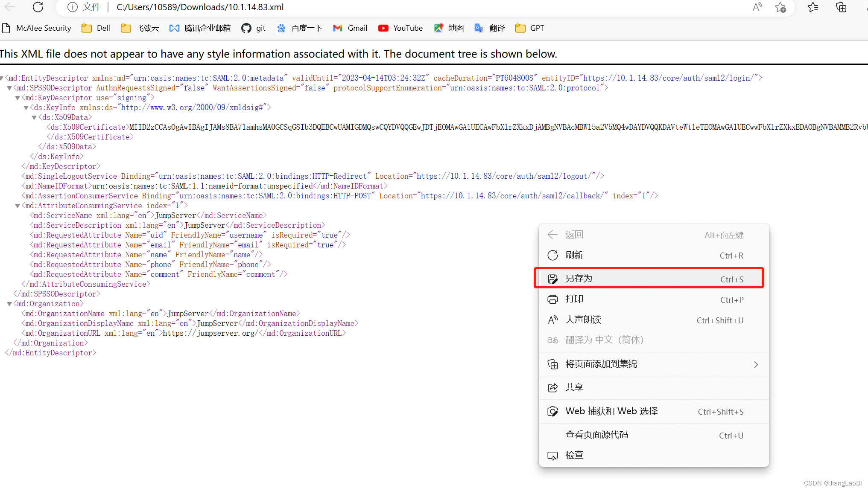
Task: Toggle the favorites star for this page
Action: [781, 7]
